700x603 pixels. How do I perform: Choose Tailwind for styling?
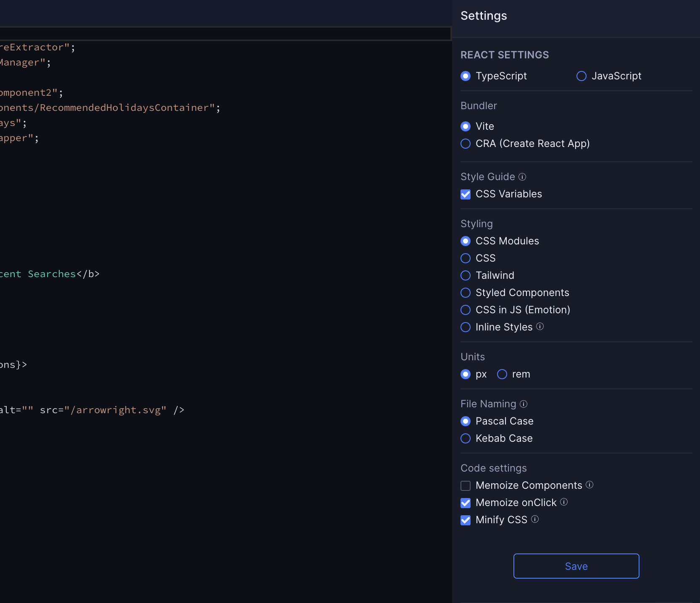click(465, 275)
